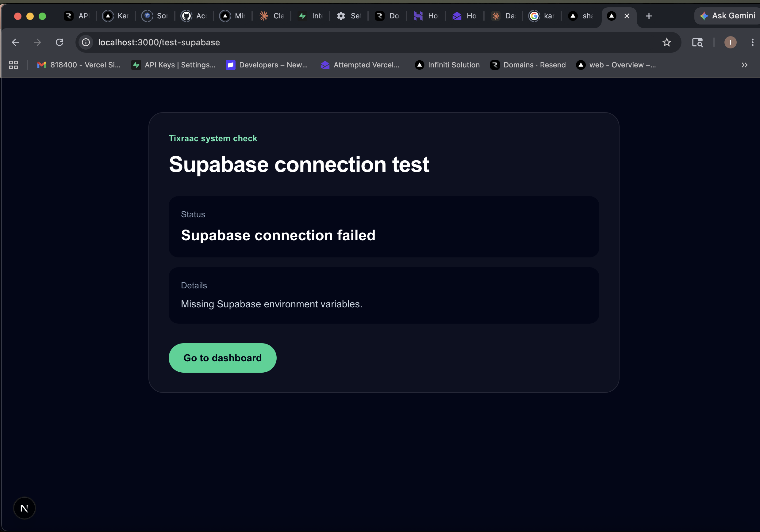View site information icon in address bar
The height and width of the screenshot is (532, 760).
86,42
